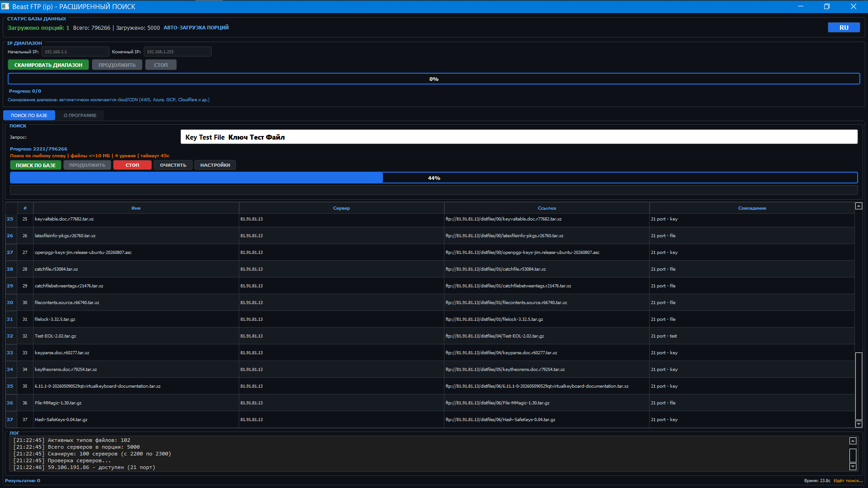
Task: Click link to File-MMagic-1.30.tar.gz
Action: 497,403
